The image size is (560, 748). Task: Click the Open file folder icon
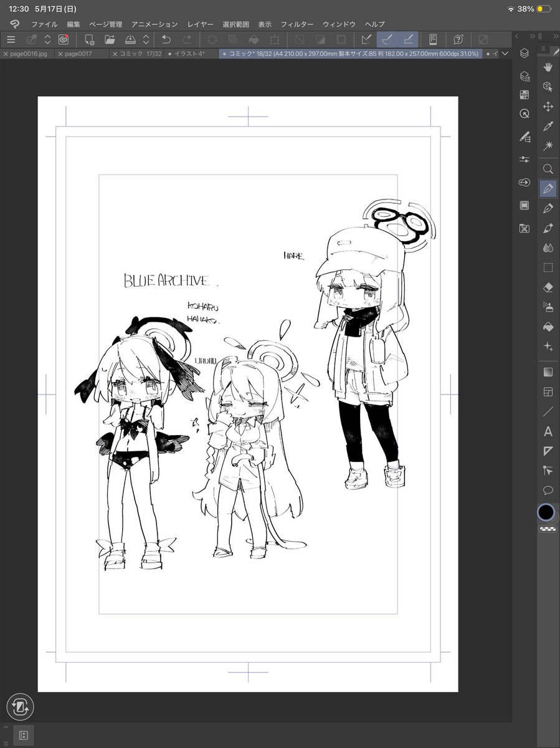tap(110, 39)
